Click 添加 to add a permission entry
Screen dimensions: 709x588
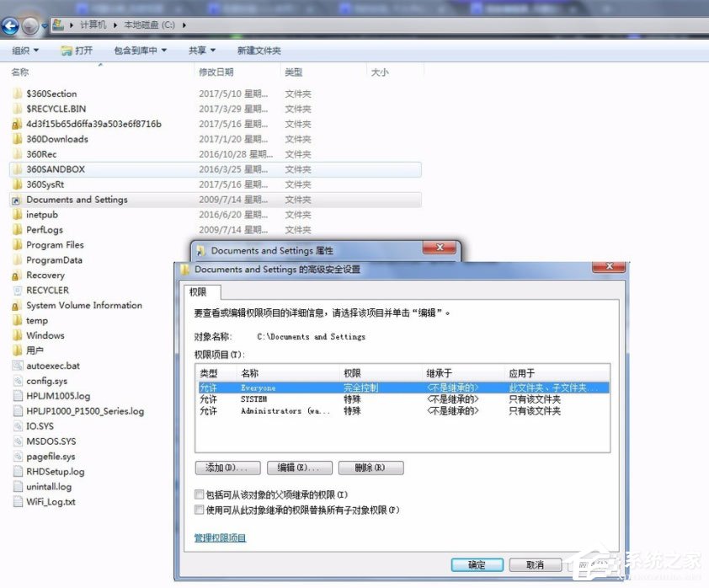227,468
